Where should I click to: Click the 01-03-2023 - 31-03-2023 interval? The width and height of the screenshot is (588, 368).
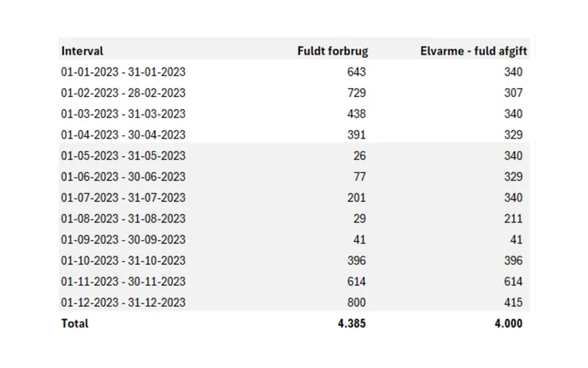coord(123,114)
